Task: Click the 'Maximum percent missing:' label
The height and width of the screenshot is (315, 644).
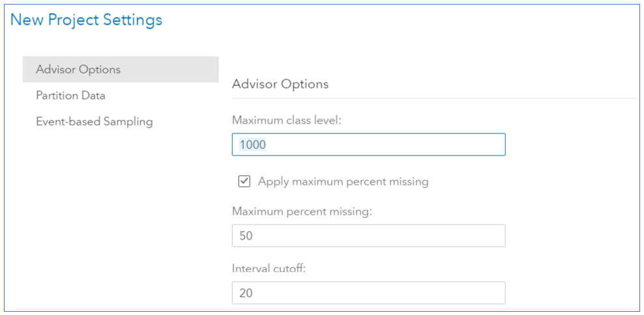Action: pyautogui.click(x=302, y=211)
